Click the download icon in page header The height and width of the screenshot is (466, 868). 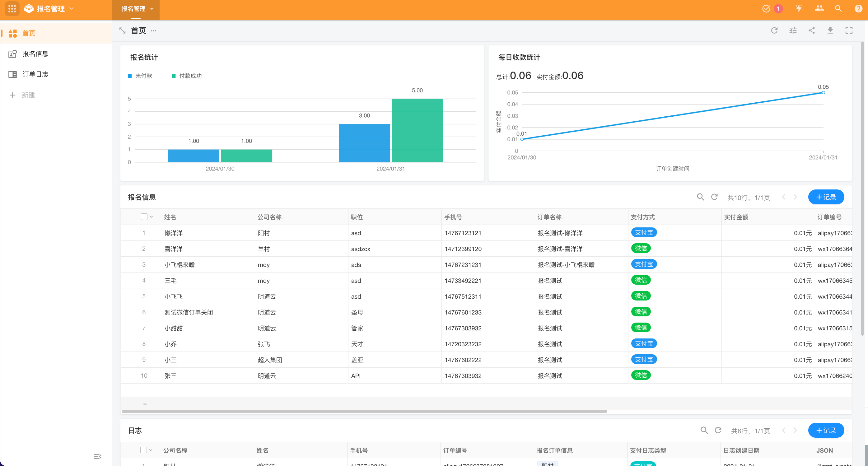(x=830, y=31)
